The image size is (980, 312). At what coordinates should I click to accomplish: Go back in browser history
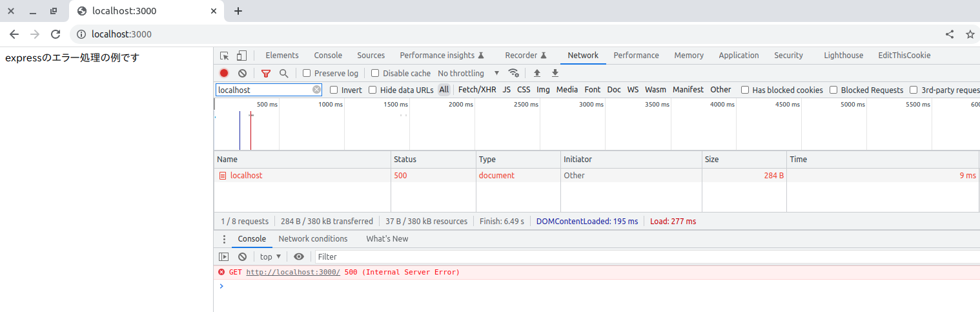pyautogui.click(x=14, y=34)
